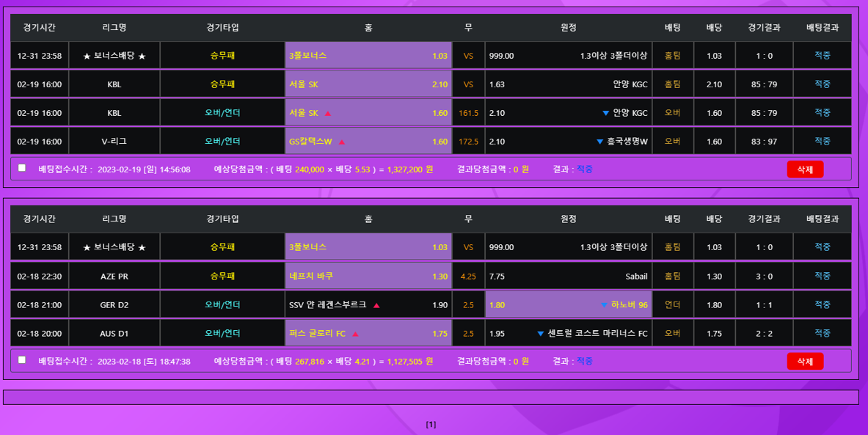The height and width of the screenshot is (435, 868).
Task: Go to page [1] in pagination
Action: coord(431,424)
